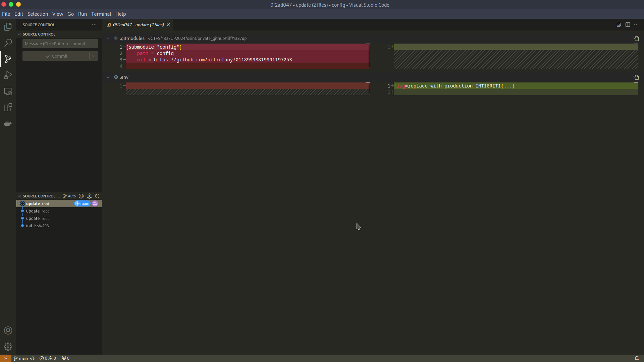Collapse the Source Control history section
644x362 pixels.
click(19, 196)
